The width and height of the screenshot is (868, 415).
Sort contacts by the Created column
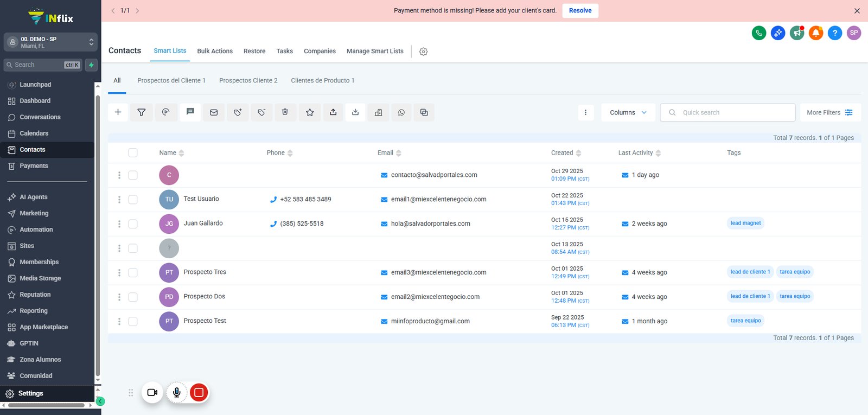pos(566,153)
